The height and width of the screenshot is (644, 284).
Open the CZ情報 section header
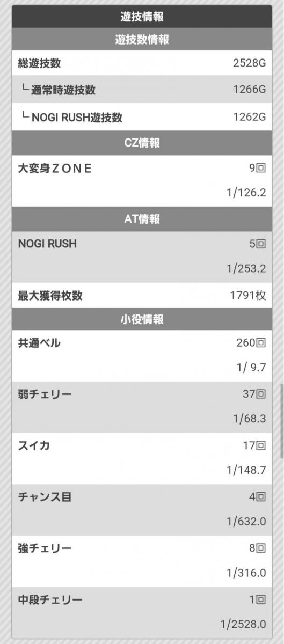[142, 143]
